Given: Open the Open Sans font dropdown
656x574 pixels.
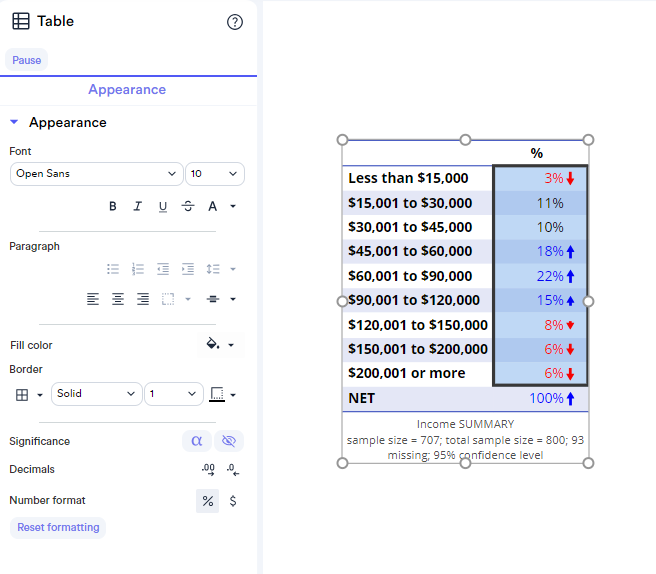Looking at the screenshot, I should [97, 174].
